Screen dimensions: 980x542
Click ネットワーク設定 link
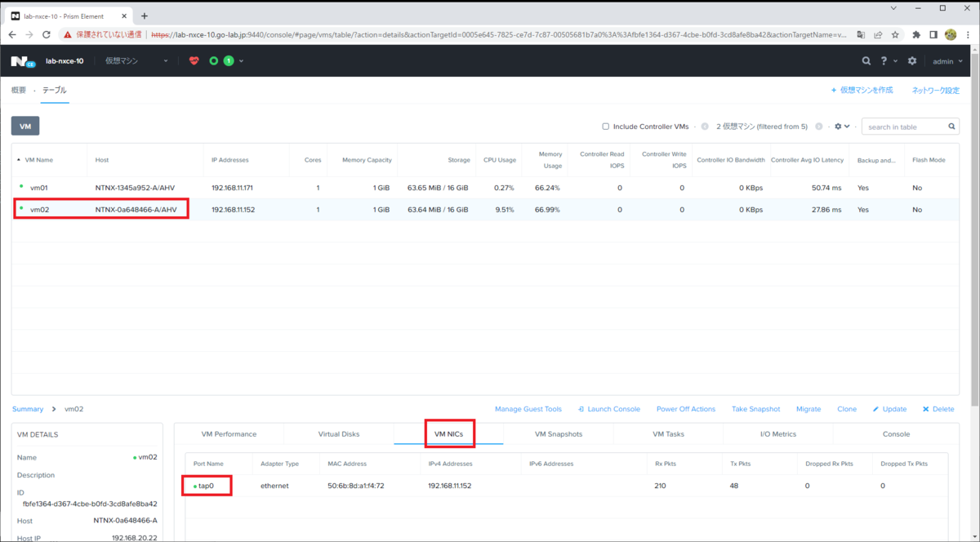tap(936, 90)
